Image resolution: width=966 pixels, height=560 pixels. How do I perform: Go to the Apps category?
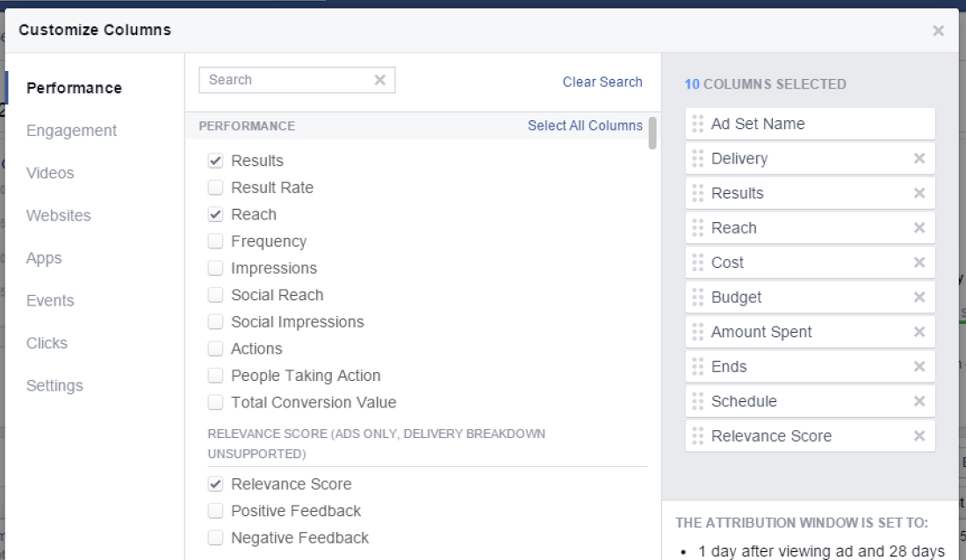tap(44, 258)
